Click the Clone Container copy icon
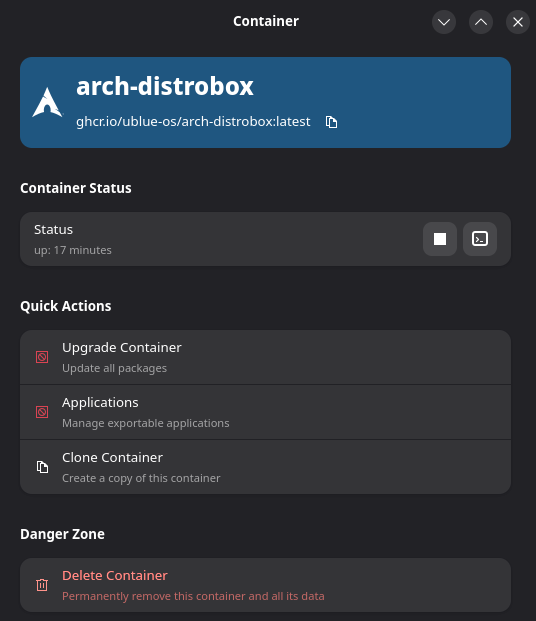The image size is (536, 621). point(42,467)
